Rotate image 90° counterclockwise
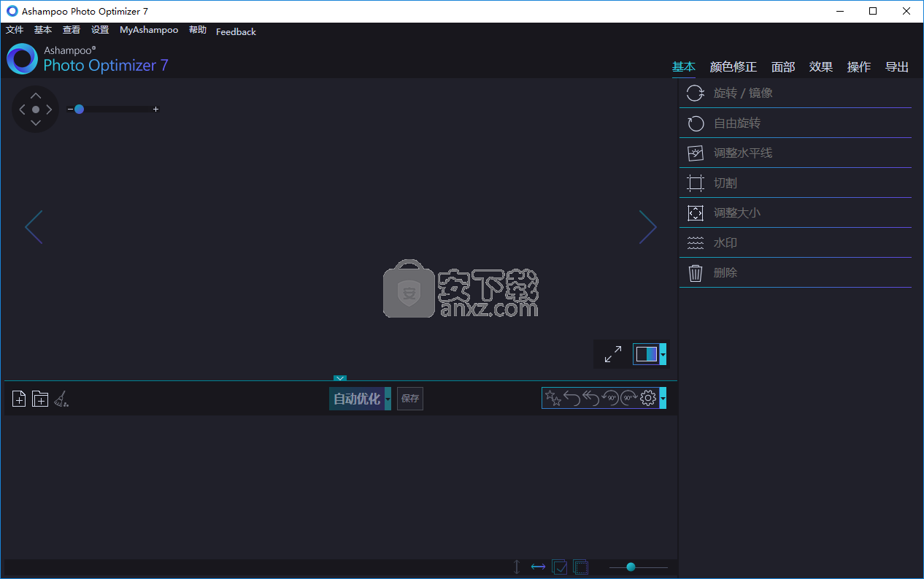Viewport: 924px width, 579px height. (610, 398)
